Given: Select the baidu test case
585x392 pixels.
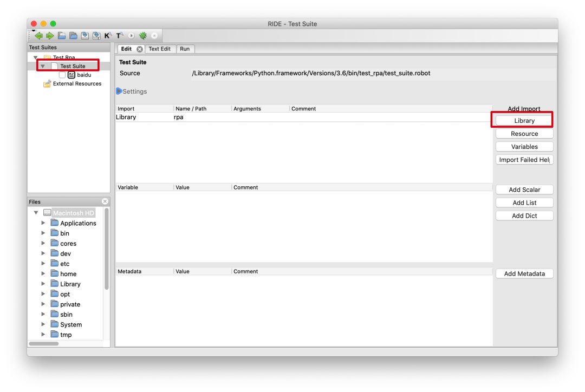Looking at the screenshot, I should pyautogui.click(x=84, y=75).
